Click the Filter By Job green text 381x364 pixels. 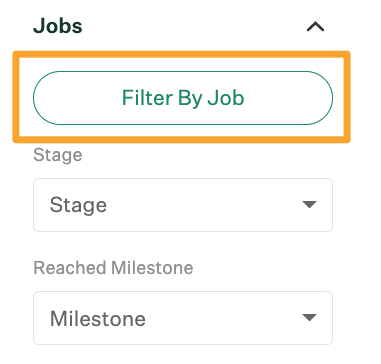pos(183,98)
